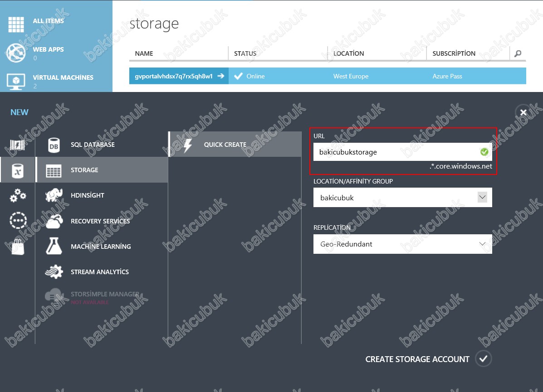Click the checkmark circle to create storage account
Viewport: 543px width, 392px height.
pyautogui.click(x=483, y=359)
